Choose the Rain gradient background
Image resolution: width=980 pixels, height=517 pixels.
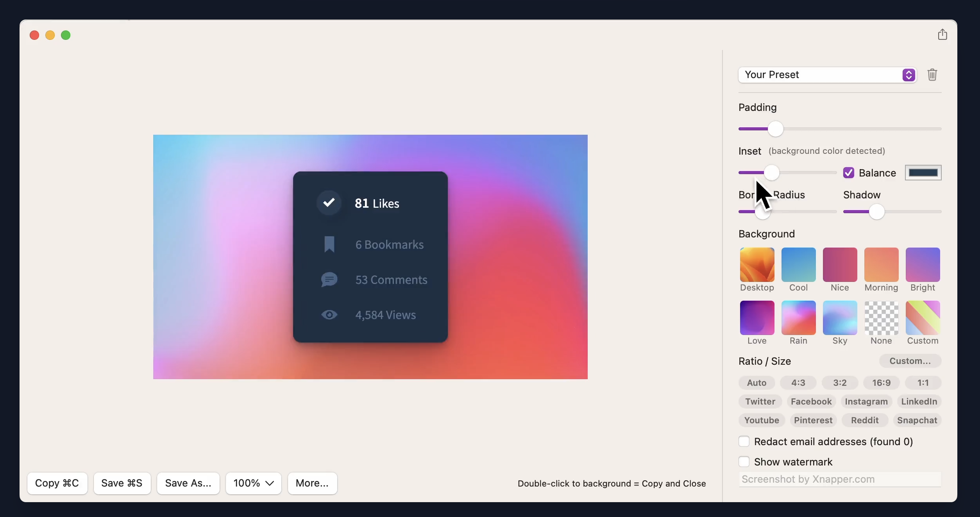click(x=798, y=318)
